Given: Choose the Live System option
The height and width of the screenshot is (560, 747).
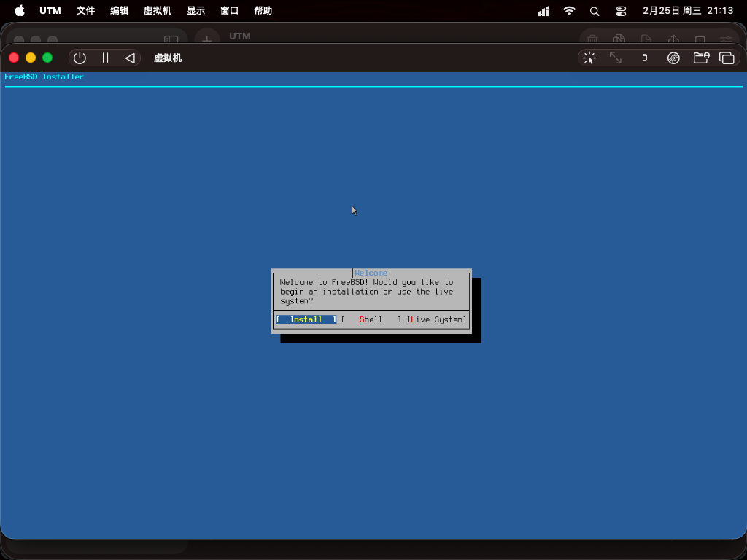Looking at the screenshot, I should [x=436, y=319].
